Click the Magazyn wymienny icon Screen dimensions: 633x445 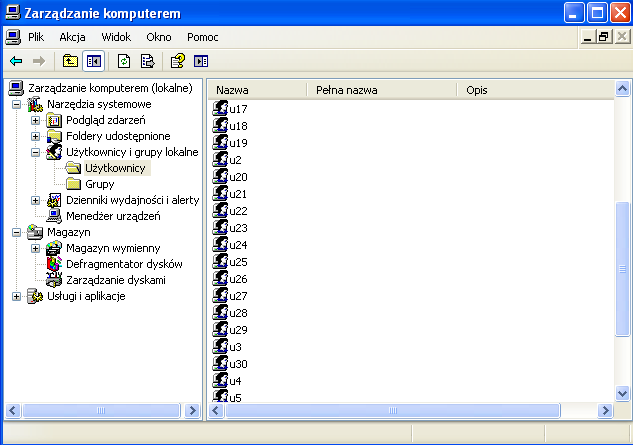click(x=54, y=248)
